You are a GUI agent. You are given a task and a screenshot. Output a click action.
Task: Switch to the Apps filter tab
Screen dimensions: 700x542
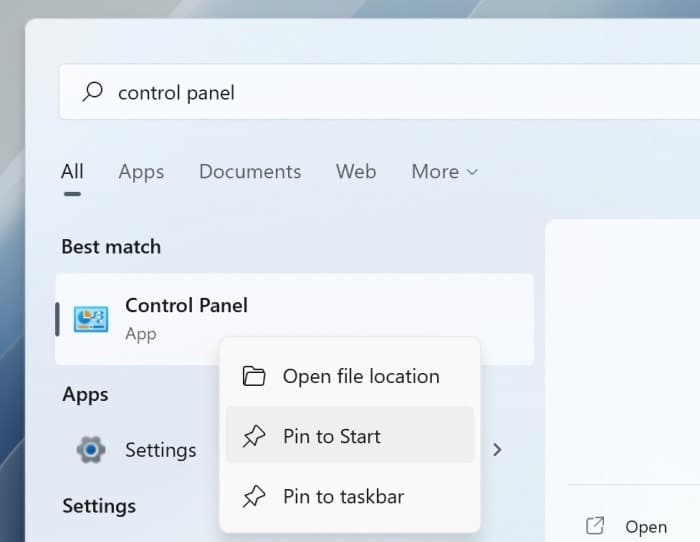141,172
